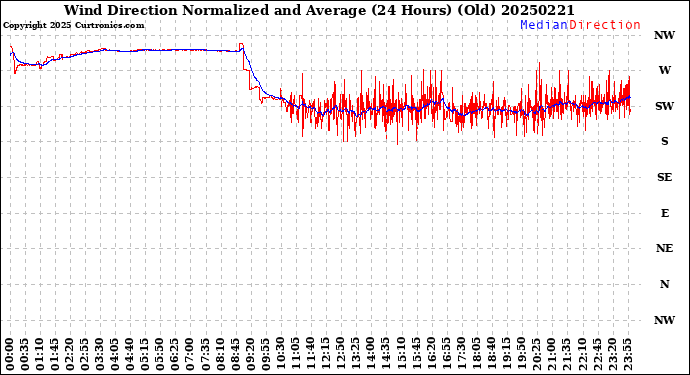Screen dimensions: 690x375
Task: Select the W axis label
Action: [x=664, y=70]
